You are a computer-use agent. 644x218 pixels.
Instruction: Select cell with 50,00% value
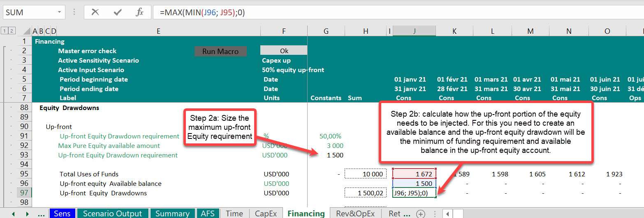tap(326, 136)
